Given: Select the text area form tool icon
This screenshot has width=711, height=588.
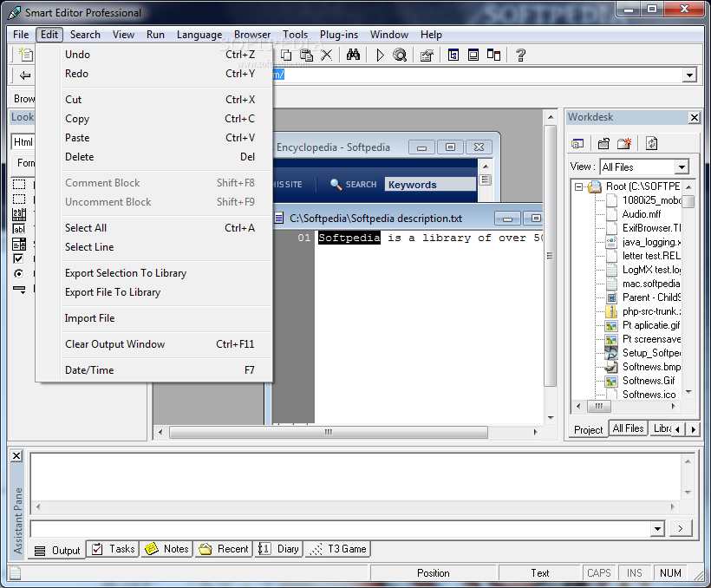Looking at the screenshot, I should pos(19,214).
